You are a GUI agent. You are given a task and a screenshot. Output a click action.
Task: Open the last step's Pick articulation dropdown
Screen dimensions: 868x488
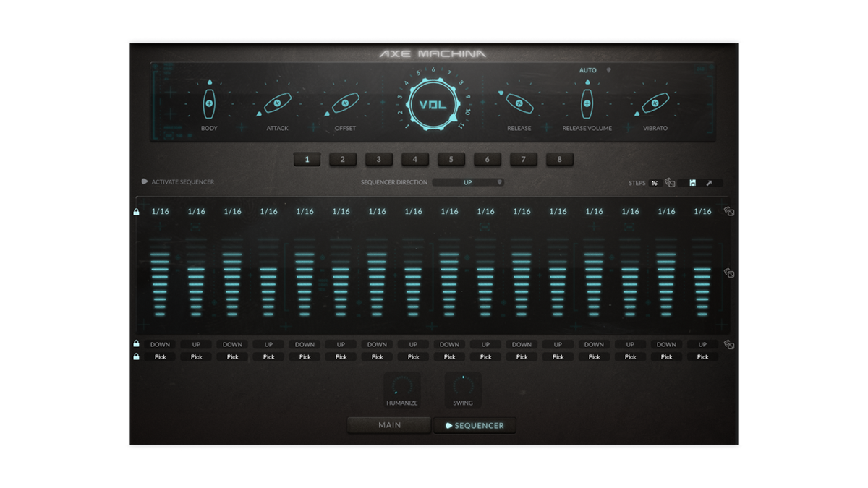[702, 357]
